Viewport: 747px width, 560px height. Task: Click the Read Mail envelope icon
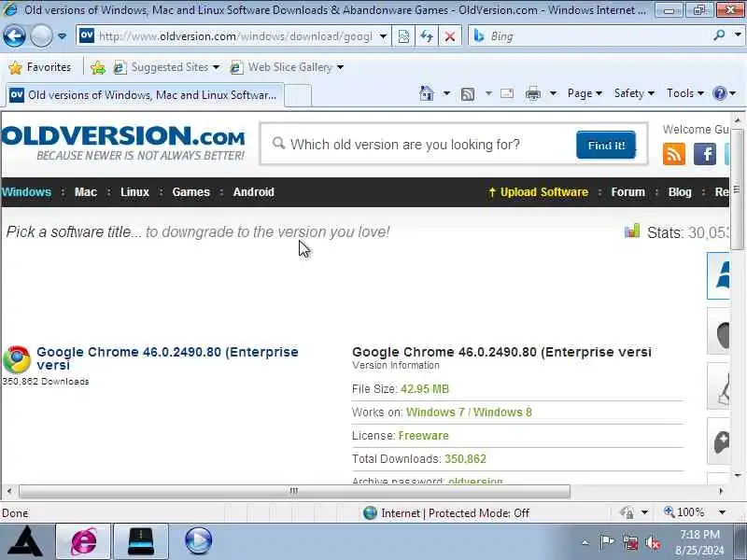click(507, 94)
